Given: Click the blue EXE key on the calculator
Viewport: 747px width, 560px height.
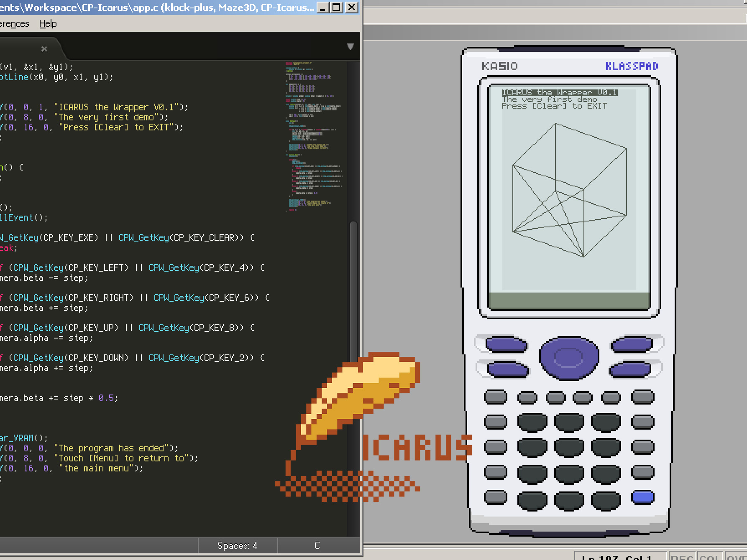Looking at the screenshot, I should (x=642, y=497).
